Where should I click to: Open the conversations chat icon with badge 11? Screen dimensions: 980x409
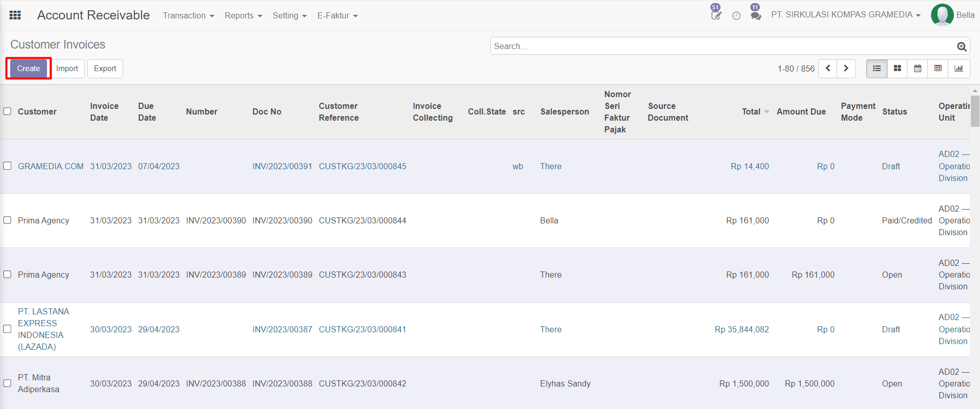pyautogui.click(x=756, y=16)
